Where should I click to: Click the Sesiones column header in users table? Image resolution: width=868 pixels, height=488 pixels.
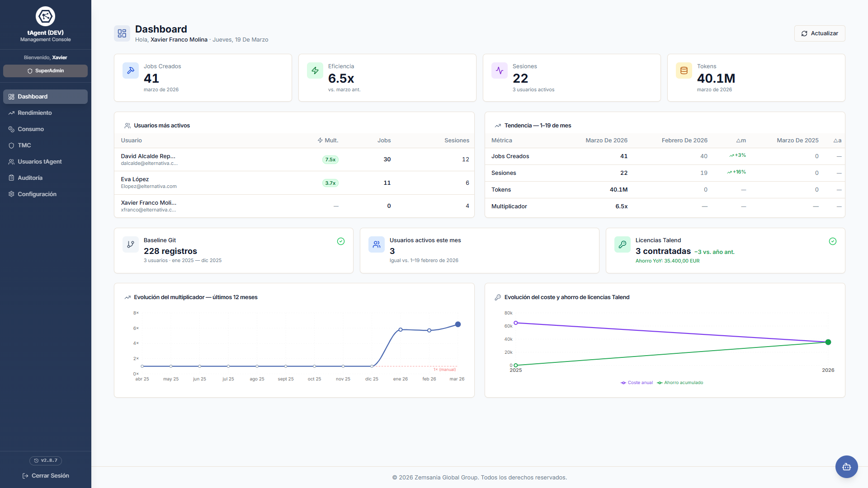(457, 141)
